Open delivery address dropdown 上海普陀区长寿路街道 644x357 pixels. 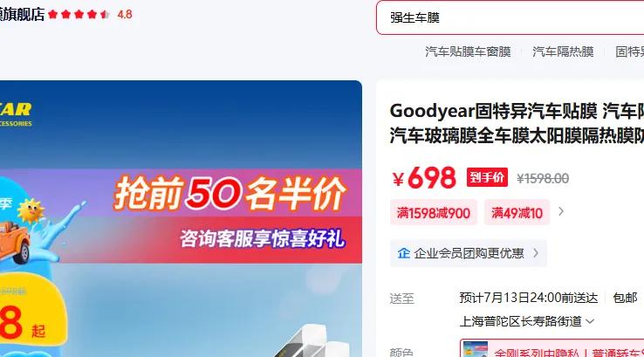(527, 321)
